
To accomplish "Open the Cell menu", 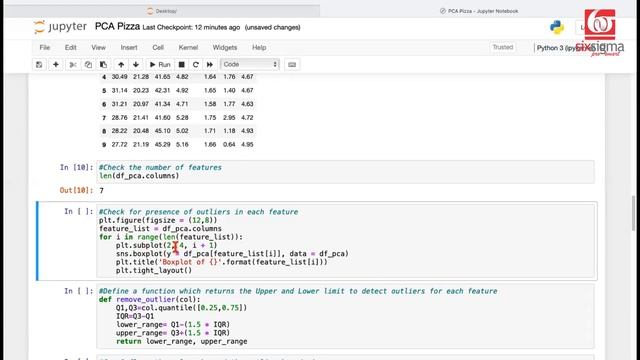I will (158, 47).
